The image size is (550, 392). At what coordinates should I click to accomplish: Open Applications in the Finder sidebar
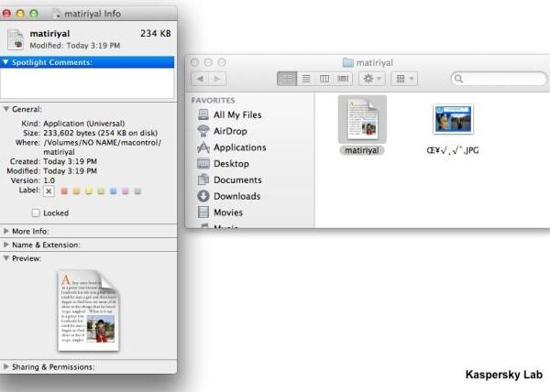point(239,147)
